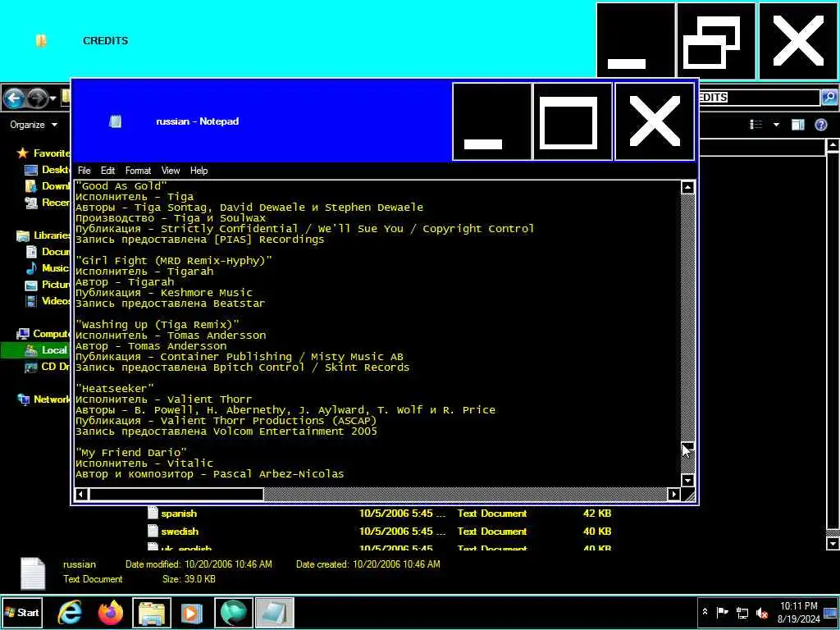Click the Notepad horizontal scrollbar thumb
Viewport: 840px width, 630px height.
click(176, 494)
